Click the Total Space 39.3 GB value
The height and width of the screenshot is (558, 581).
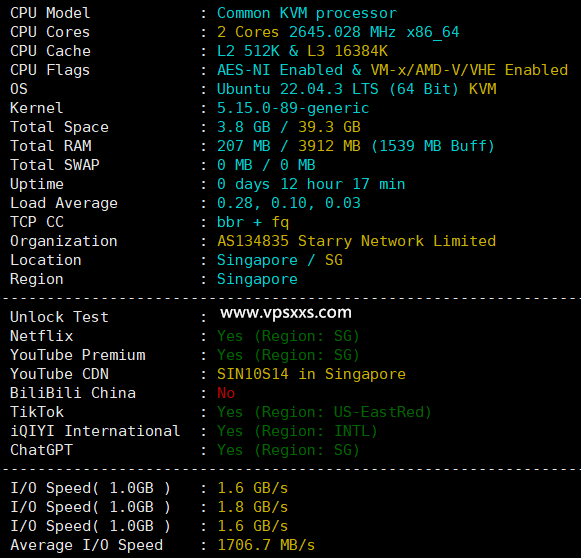(x=329, y=127)
